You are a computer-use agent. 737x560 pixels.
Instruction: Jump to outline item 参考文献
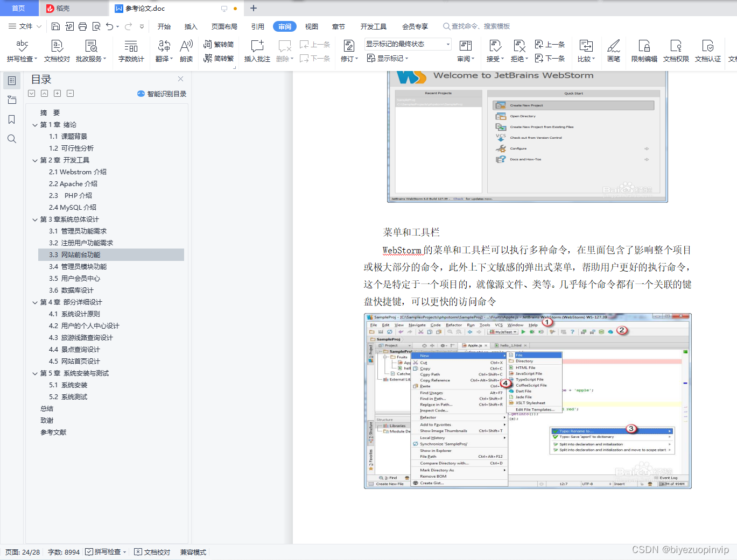coord(53,433)
